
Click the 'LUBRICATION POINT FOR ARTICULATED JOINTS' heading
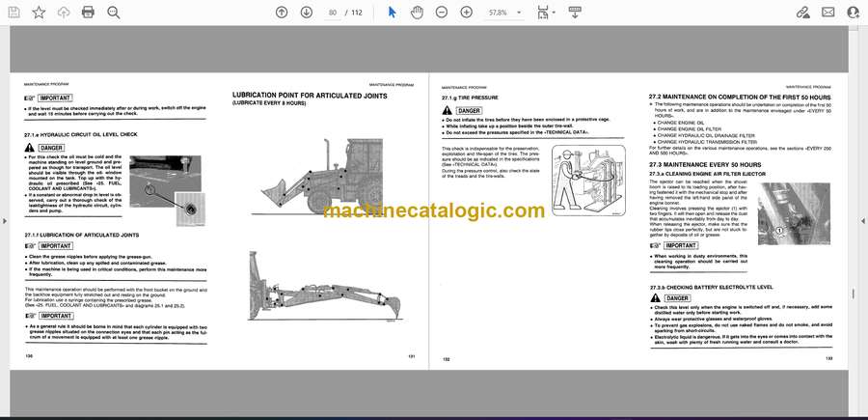point(310,96)
